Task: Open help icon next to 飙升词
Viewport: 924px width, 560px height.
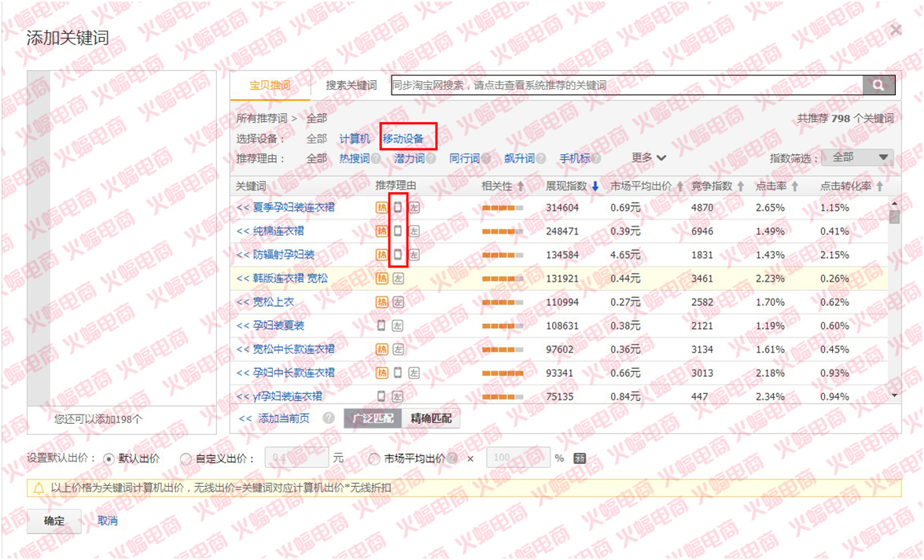Action: pyautogui.click(x=541, y=159)
